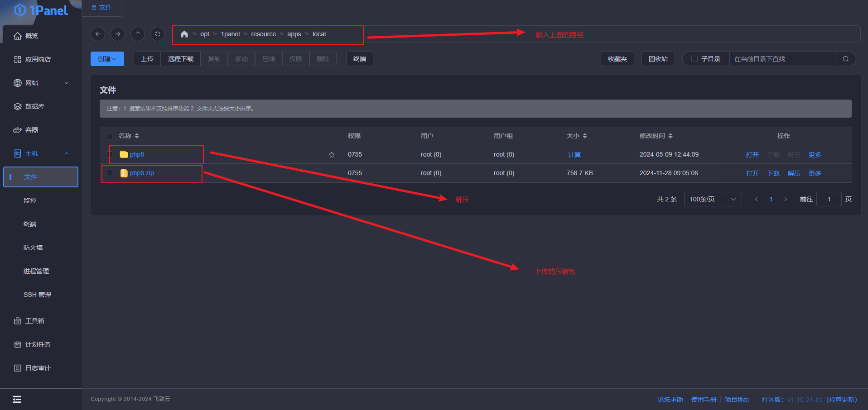Click 打开 for the php8 folder
This screenshot has width=868, height=410.
click(x=752, y=155)
